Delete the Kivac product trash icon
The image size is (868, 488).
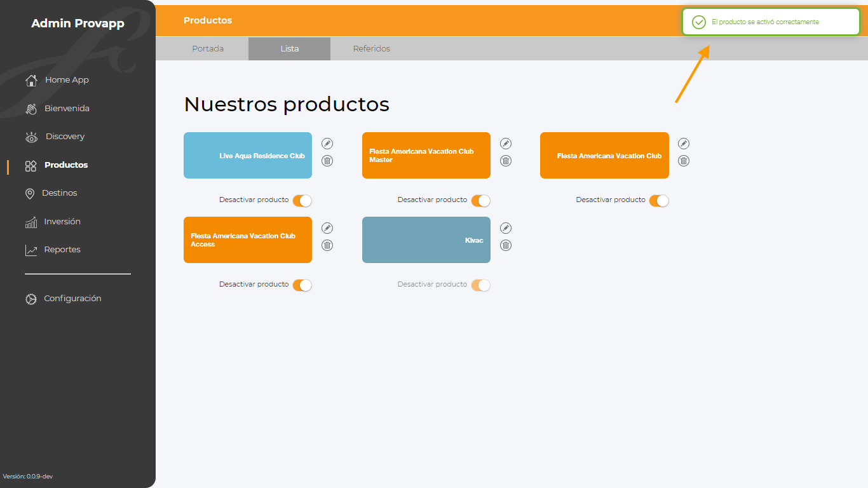[506, 245]
